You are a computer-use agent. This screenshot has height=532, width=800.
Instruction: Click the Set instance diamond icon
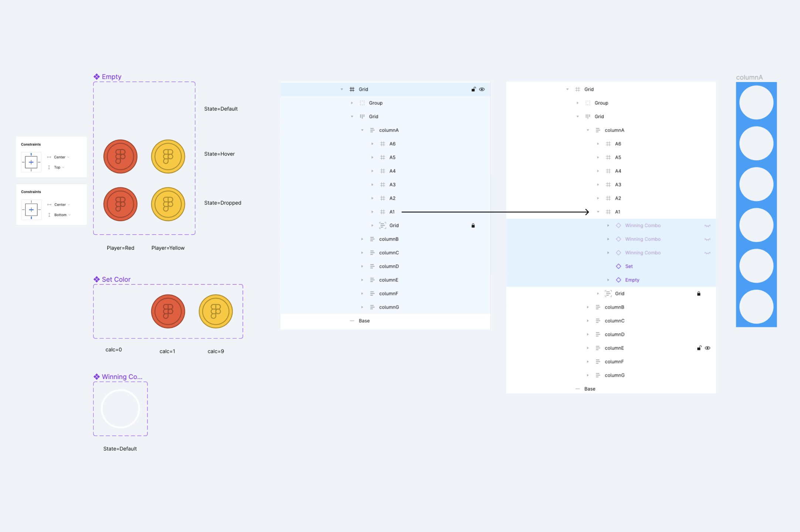618,266
